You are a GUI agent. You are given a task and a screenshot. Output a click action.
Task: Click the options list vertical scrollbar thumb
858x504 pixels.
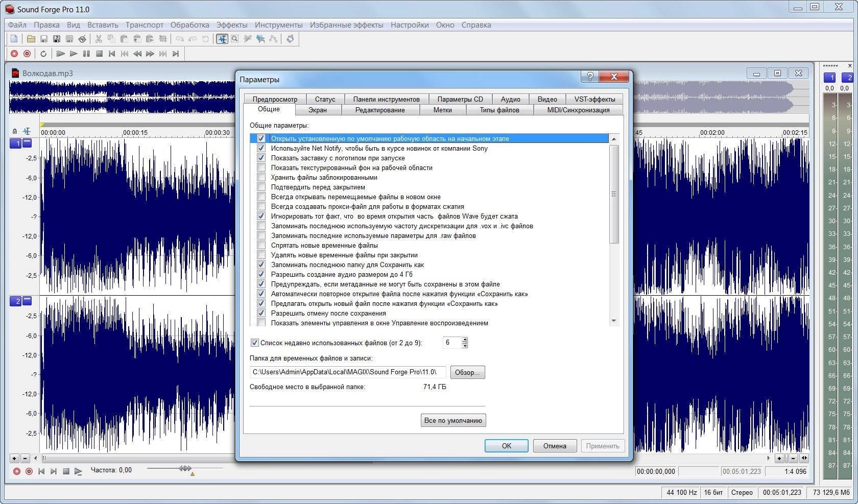coord(614,194)
